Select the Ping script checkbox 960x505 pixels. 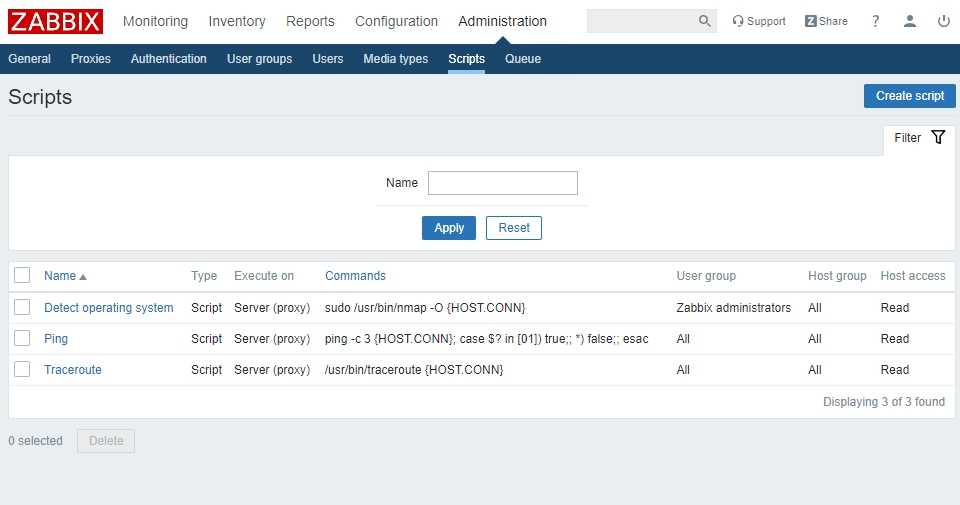tap(23, 339)
